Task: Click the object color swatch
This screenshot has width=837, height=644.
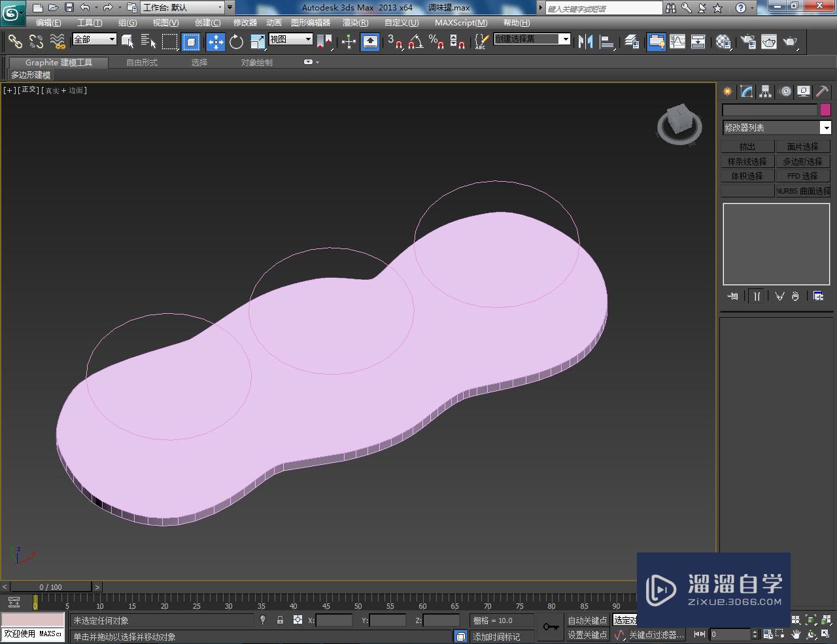Action: (x=825, y=110)
